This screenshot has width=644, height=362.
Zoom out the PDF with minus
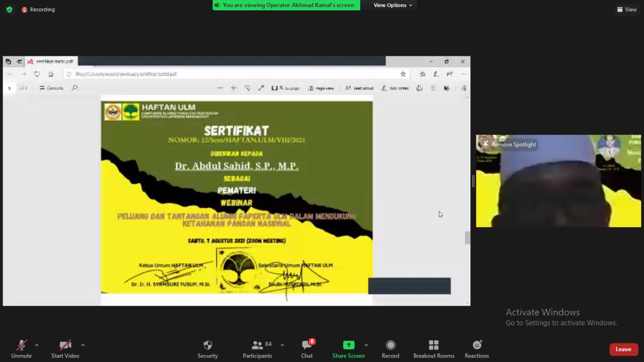[x=220, y=88]
